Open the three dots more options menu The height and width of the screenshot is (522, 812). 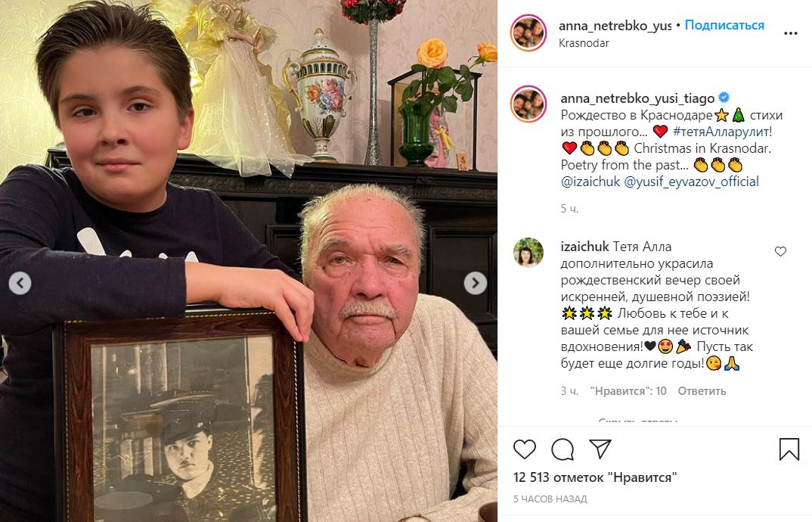coord(790,33)
